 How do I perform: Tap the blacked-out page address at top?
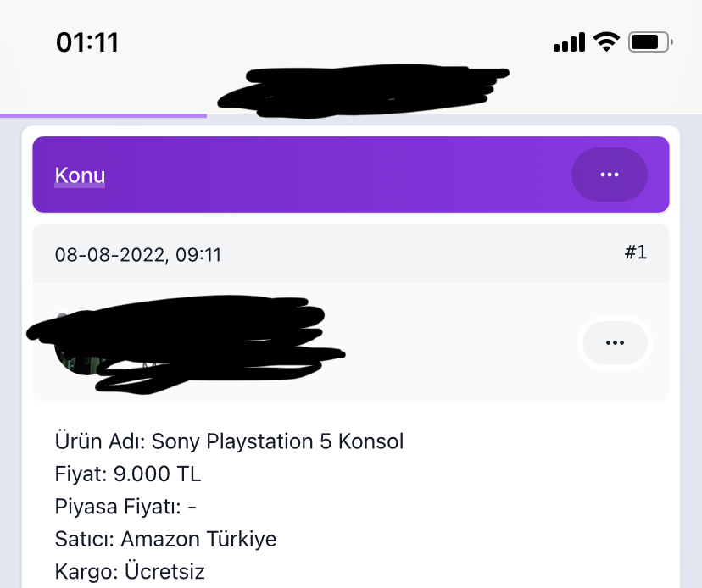(x=363, y=91)
